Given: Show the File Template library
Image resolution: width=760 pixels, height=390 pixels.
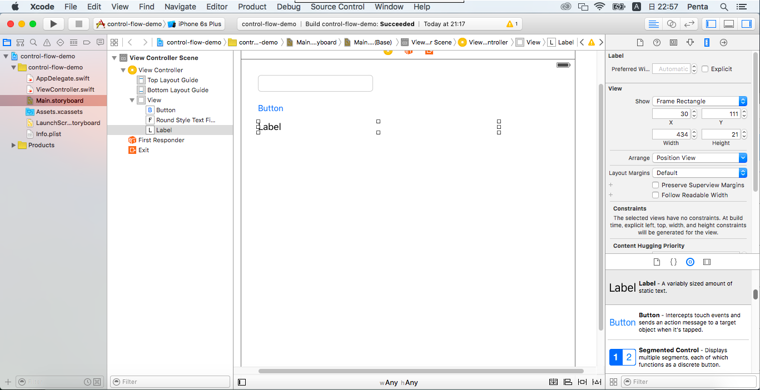Looking at the screenshot, I should [657, 262].
